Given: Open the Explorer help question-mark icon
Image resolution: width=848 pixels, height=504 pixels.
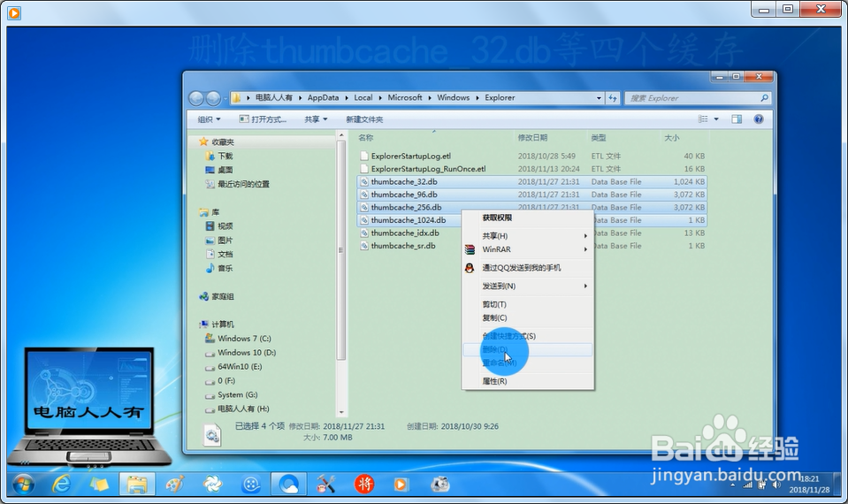Looking at the screenshot, I should (759, 119).
